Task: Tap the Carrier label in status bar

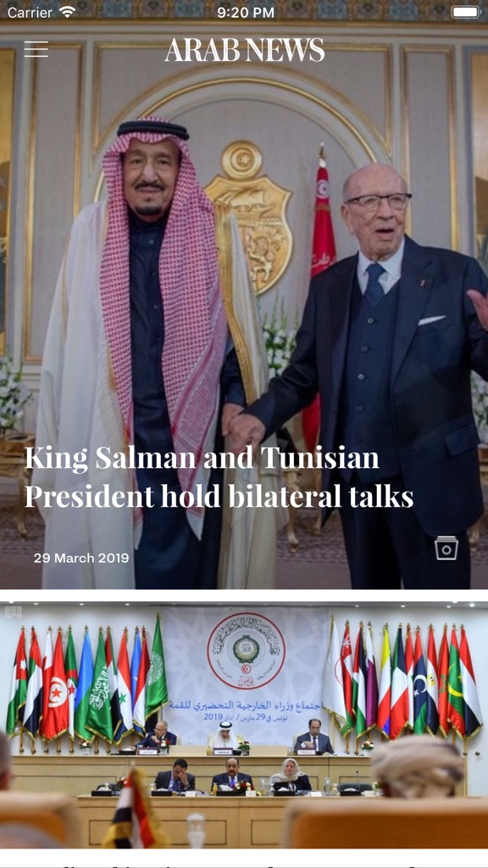Action: 30,12
